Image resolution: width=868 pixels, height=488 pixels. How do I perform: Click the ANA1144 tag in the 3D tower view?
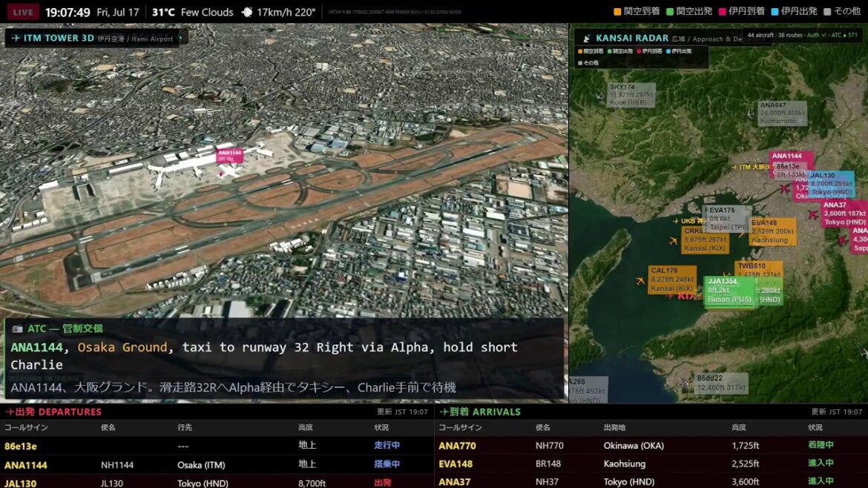click(230, 156)
